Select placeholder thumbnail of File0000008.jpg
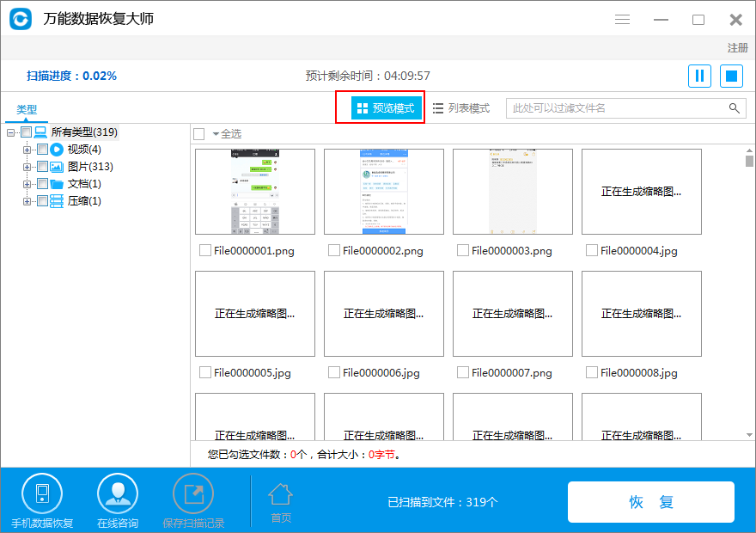This screenshot has height=533, width=756. pos(641,314)
